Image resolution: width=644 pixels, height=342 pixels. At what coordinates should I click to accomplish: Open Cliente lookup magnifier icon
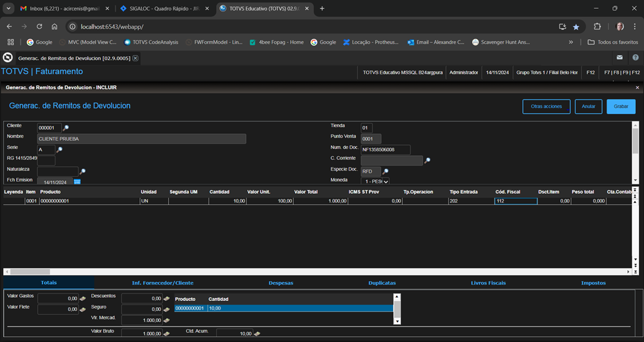click(x=66, y=128)
